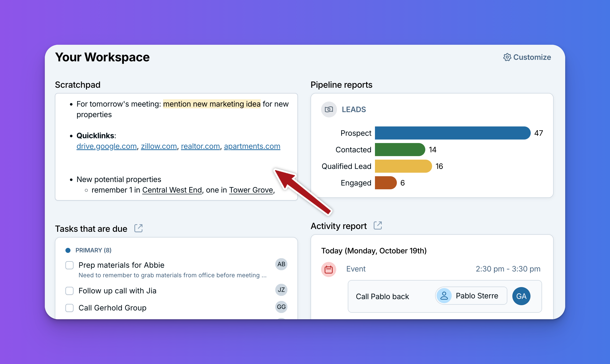Click the gear icon beside Customize
Image resolution: width=610 pixels, height=364 pixels.
tap(507, 57)
